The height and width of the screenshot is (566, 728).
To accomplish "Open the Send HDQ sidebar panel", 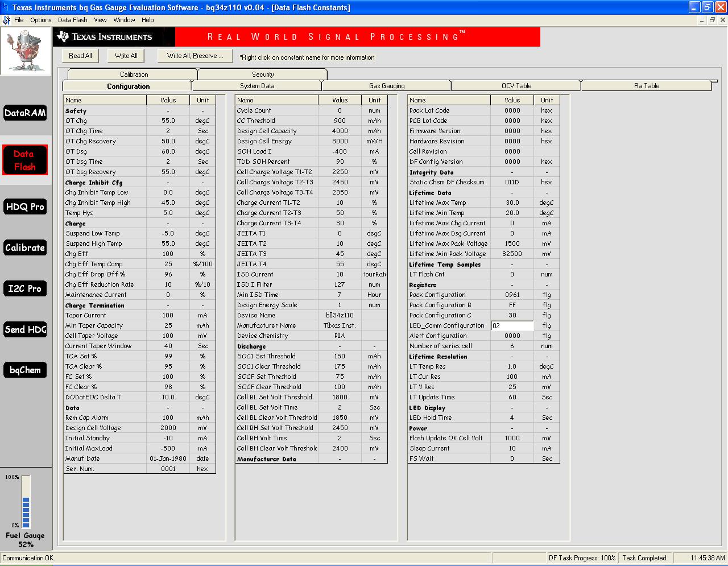I will 25,329.
